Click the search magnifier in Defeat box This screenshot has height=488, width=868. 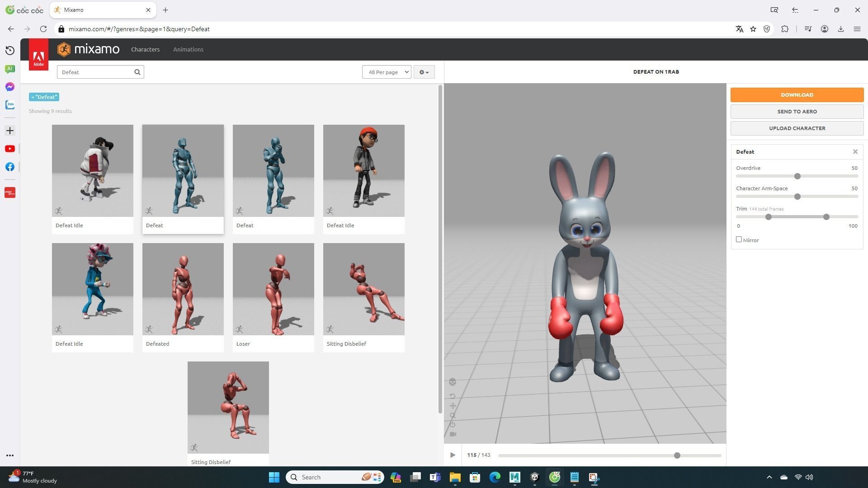tap(137, 72)
